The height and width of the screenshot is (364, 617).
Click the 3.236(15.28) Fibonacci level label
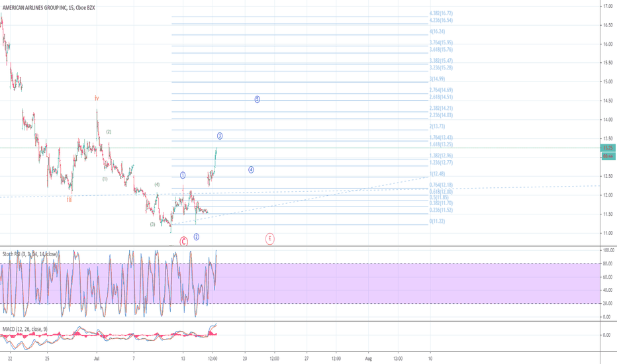(441, 68)
